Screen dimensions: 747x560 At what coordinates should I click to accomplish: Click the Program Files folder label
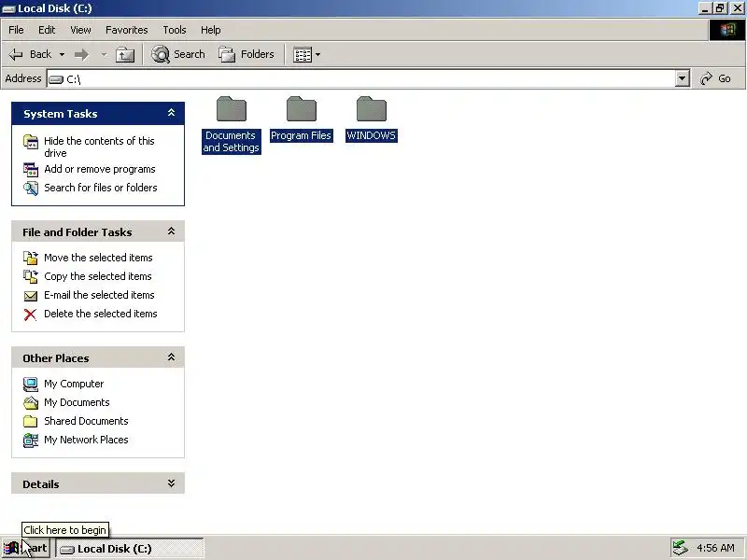click(301, 135)
